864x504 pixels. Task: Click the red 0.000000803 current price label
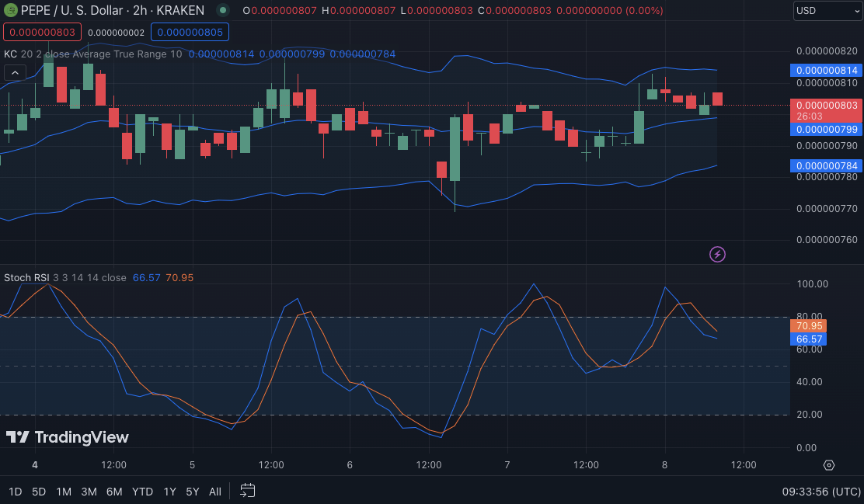pyautogui.click(x=826, y=105)
